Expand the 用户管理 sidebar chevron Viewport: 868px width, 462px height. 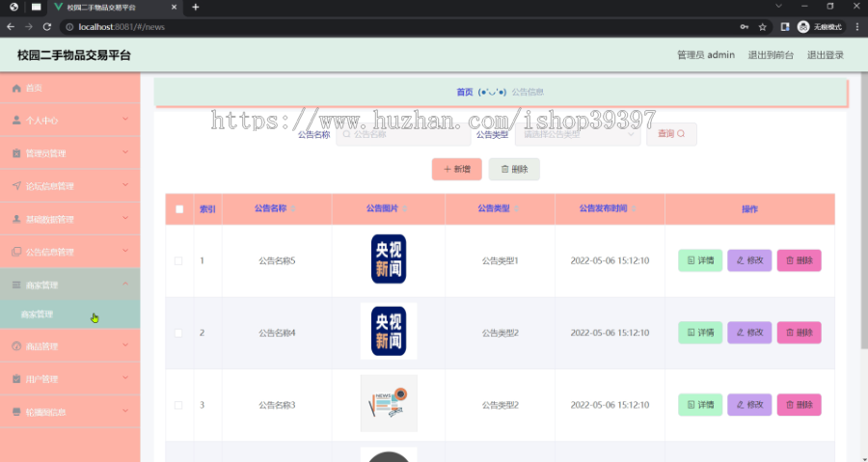click(x=125, y=378)
